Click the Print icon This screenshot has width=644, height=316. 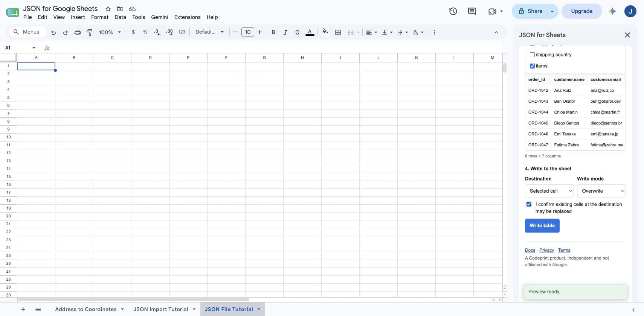coord(77,32)
